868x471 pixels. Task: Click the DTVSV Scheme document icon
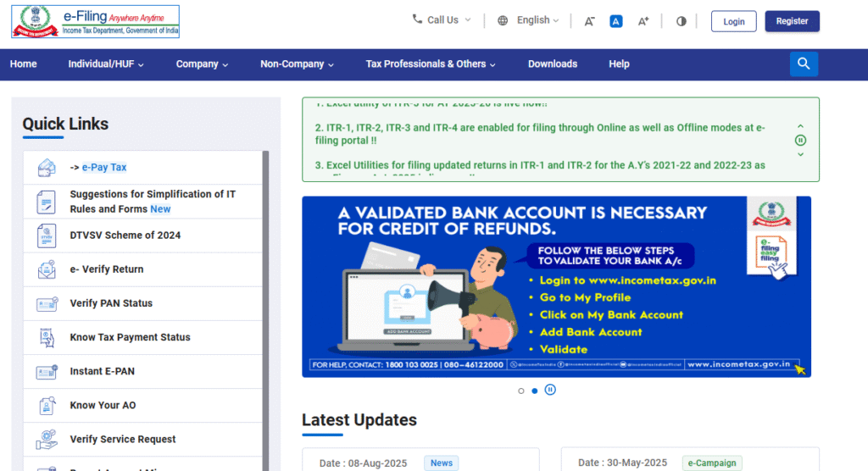click(x=47, y=235)
